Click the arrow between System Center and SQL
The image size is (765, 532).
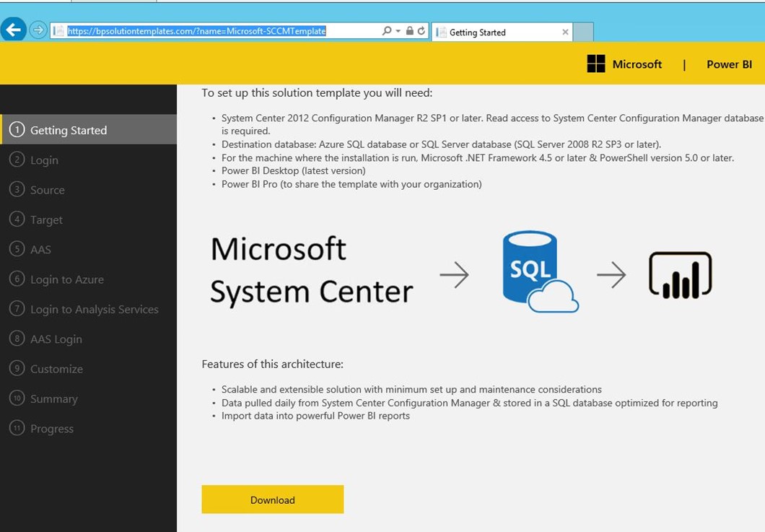click(454, 275)
